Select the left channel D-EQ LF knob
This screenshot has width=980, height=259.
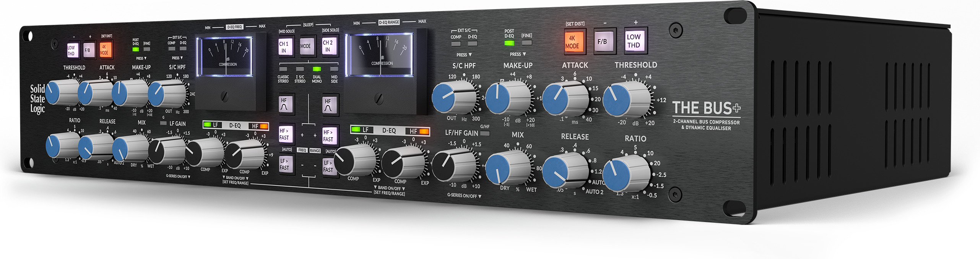(204, 152)
